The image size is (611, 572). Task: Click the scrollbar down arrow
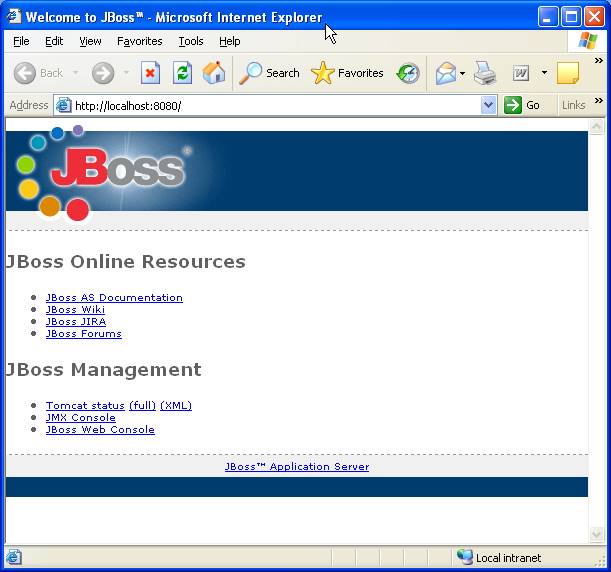[x=597, y=534]
